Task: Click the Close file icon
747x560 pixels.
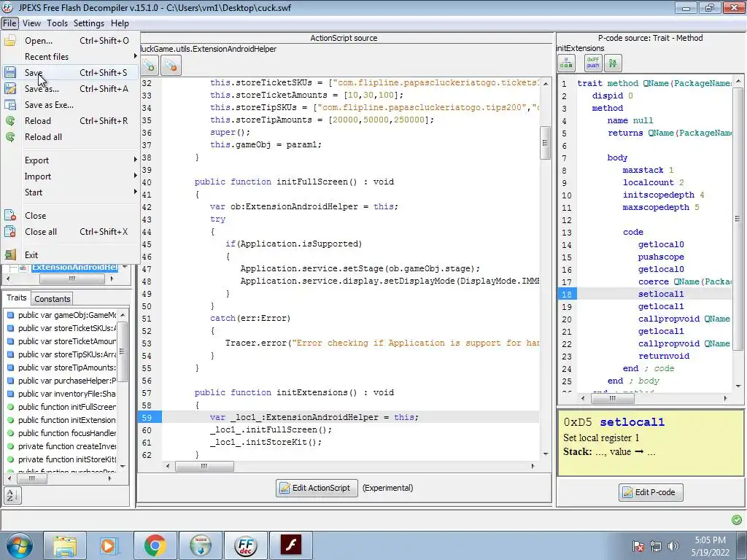Action: click(10, 215)
